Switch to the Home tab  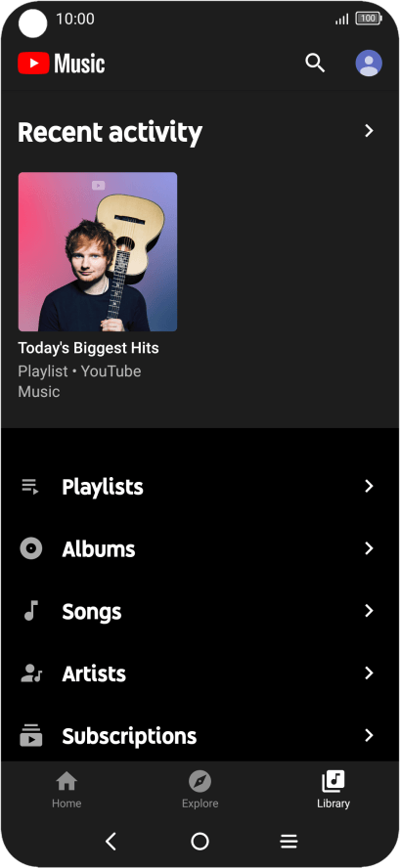click(x=67, y=790)
